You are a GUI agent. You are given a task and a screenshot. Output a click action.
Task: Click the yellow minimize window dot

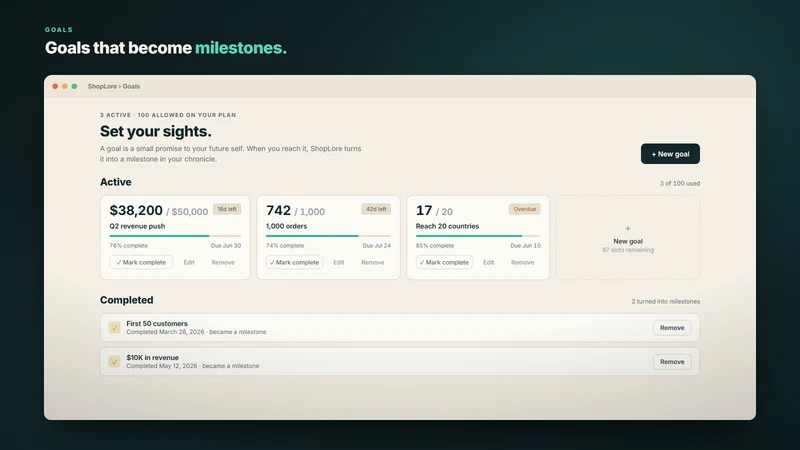click(65, 86)
